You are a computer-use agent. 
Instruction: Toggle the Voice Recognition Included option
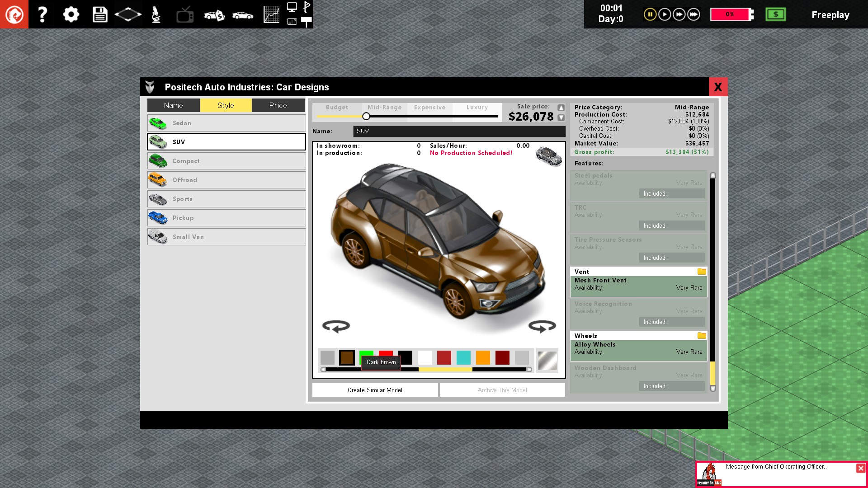coord(671,322)
